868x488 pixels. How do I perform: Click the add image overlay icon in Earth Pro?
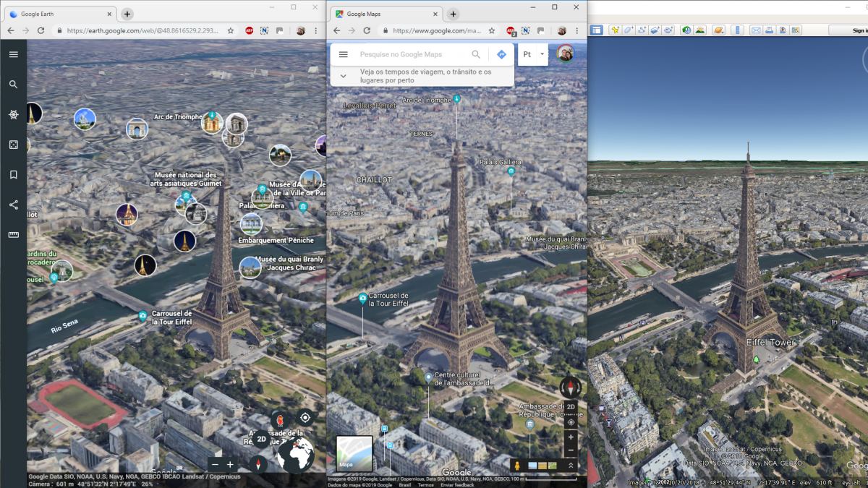tap(655, 30)
